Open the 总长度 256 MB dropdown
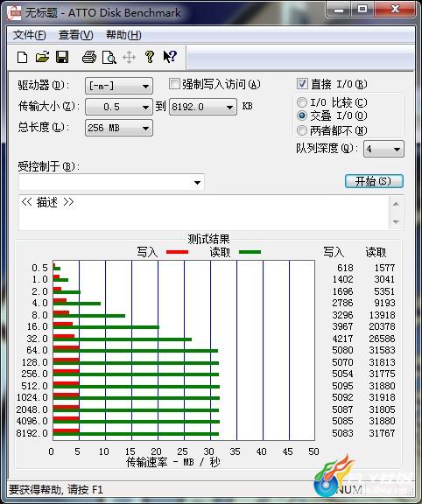Viewport: 422px width, 504px height. click(x=119, y=128)
